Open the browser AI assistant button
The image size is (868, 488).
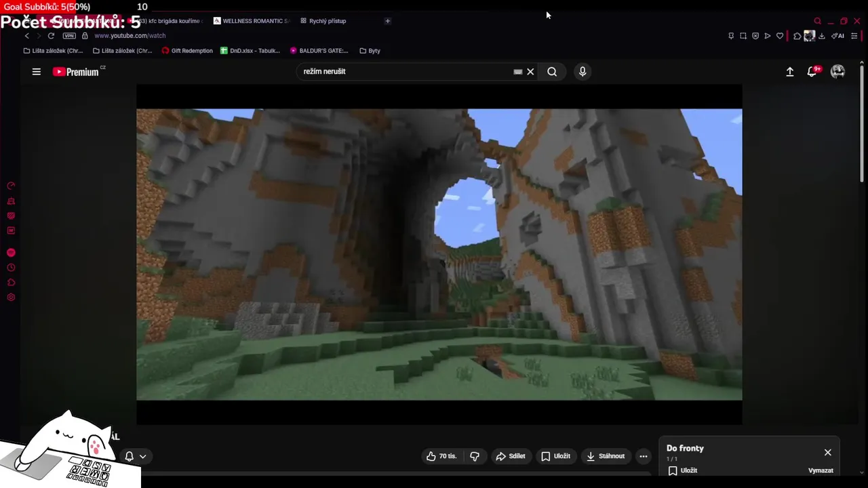[837, 36]
